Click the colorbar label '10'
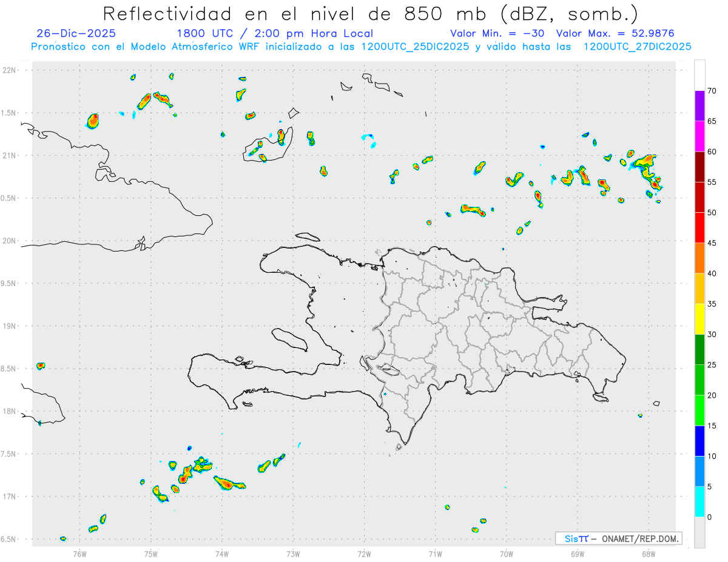This screenshot has width=728, height=562. 712,456
